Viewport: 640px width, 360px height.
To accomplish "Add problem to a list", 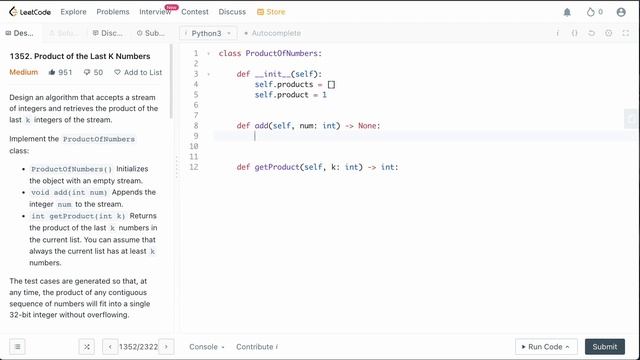I will [x=138, y=72].
